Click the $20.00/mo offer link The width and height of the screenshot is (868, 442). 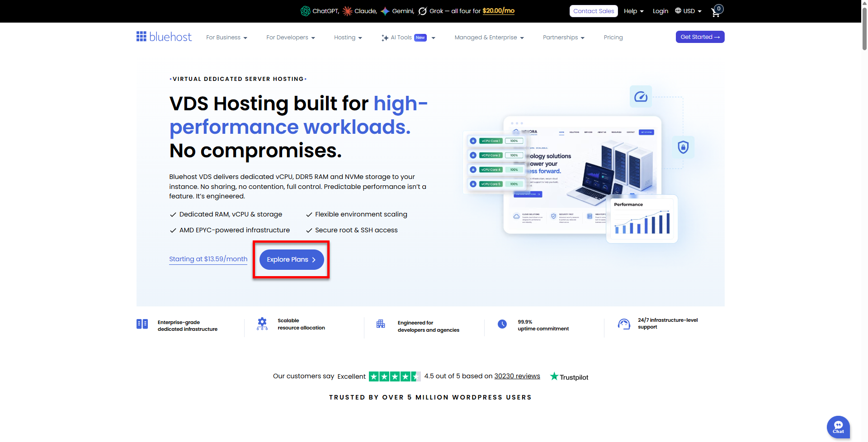(498, 11)
